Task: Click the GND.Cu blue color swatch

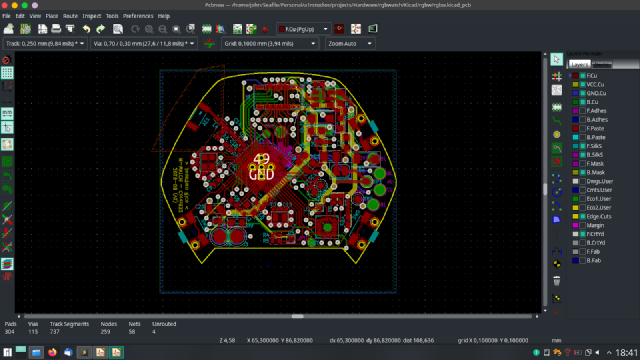Action: 576,93
